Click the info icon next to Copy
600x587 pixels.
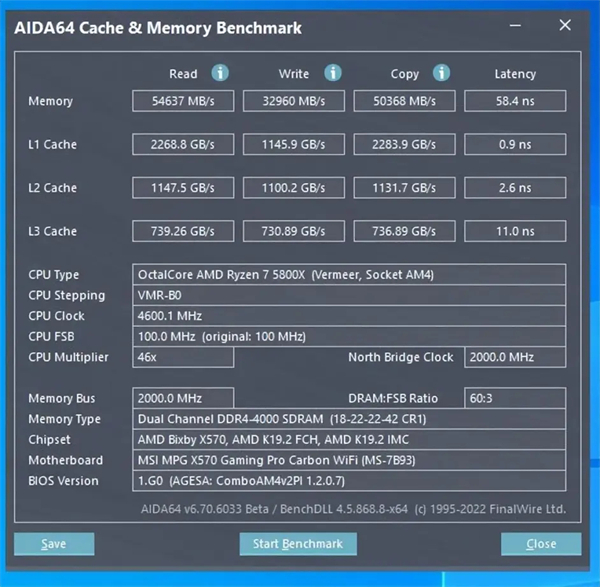tap(441, 73)
